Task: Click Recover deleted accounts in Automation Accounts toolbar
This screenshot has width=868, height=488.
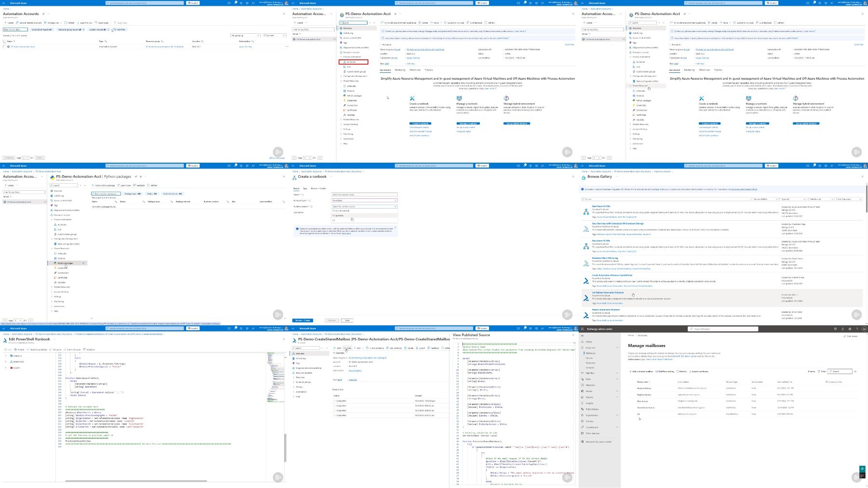Action: [x=29, y=23]
